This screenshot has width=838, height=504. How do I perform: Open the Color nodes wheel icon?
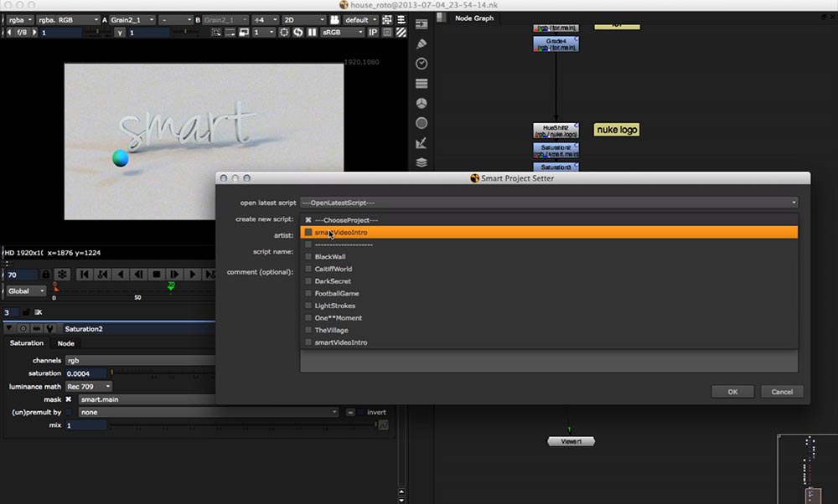(422, 103)
